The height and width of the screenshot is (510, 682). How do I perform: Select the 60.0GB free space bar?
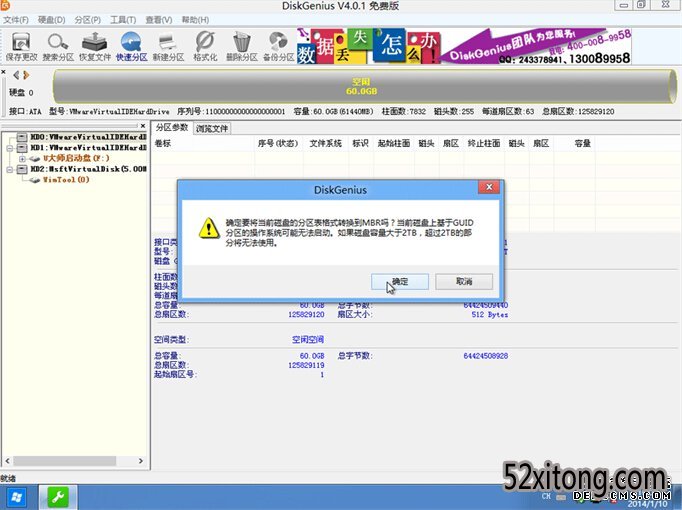pos(364,87)
